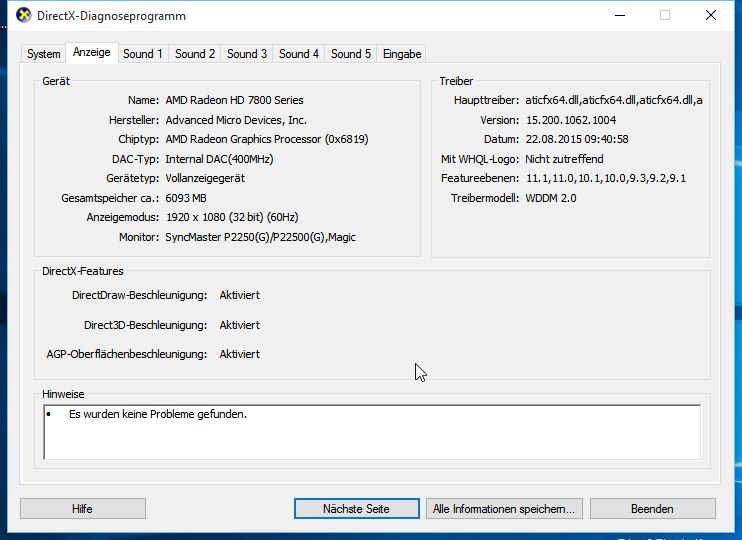
Task: Open the Sound 3 tab
Action: pos(247,54)
